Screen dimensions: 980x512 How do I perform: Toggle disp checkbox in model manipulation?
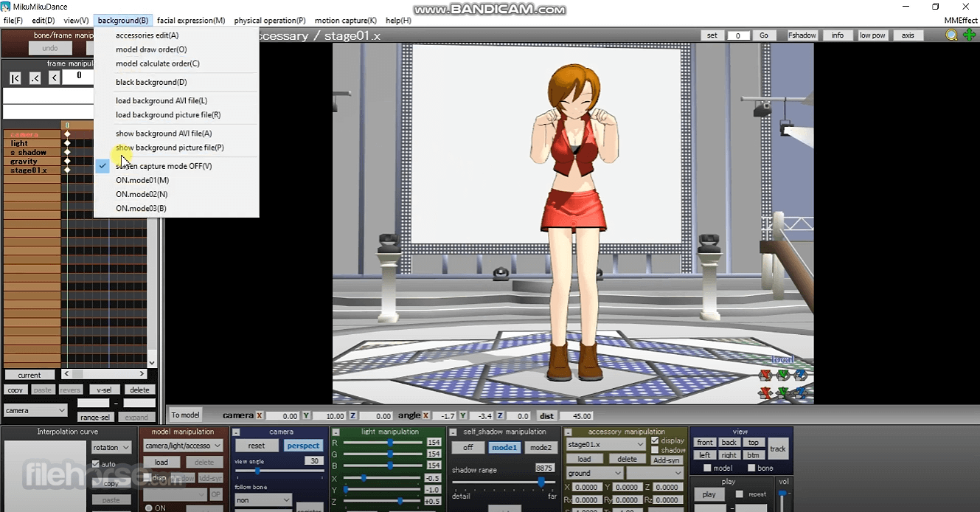147,478
